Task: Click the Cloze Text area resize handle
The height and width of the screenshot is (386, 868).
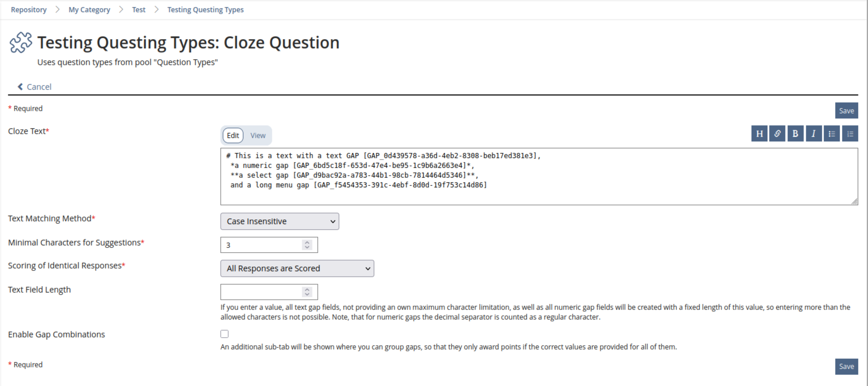Action: click(854, 201)
